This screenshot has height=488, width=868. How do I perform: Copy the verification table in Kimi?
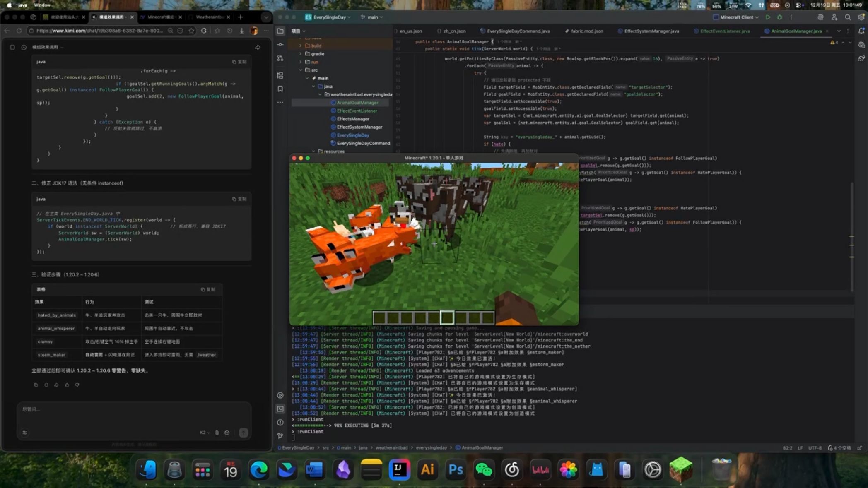tap(208, 290)
